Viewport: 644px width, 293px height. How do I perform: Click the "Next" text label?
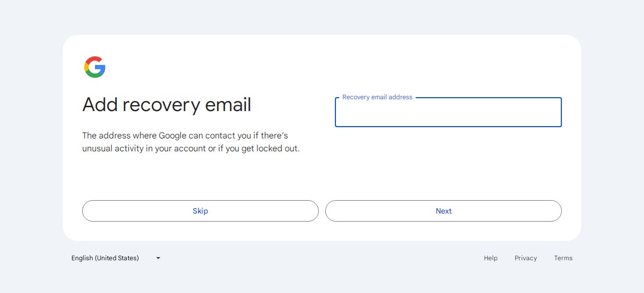[443, 211]
